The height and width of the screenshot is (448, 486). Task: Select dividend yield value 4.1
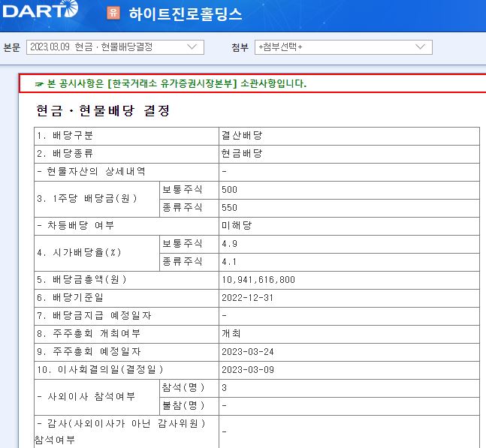(x=229, y=262)
